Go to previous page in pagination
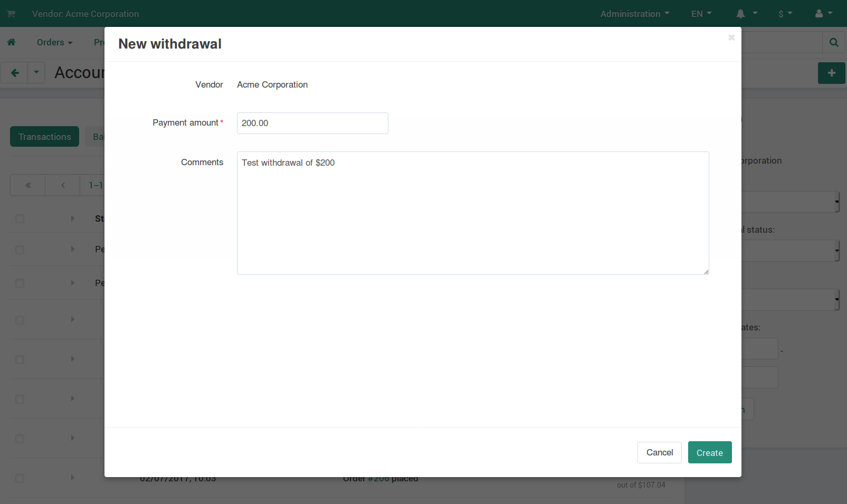The image size is (847, 504). (x=63, y=185)
